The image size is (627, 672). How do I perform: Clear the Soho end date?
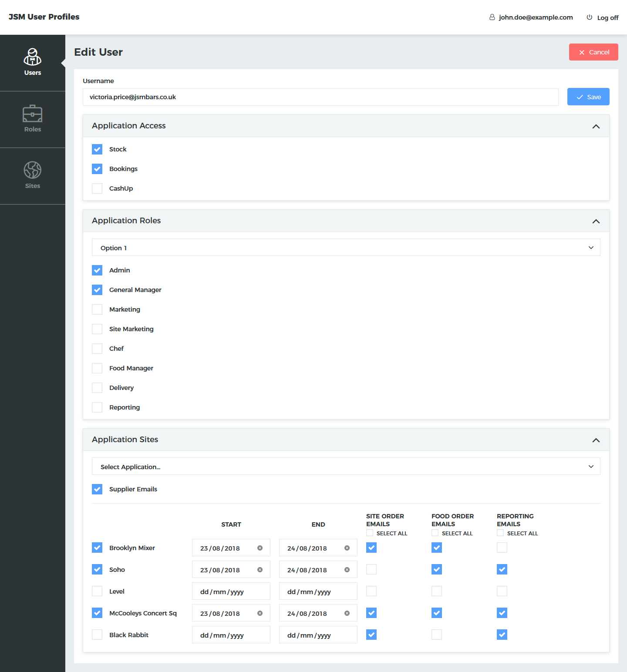pyautogui.click(x=347, y=570)
